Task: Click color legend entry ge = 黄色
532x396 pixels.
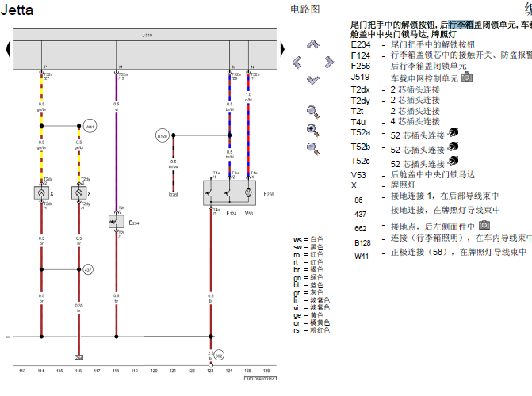Action: pyautogui.click(x=308, y=315)
